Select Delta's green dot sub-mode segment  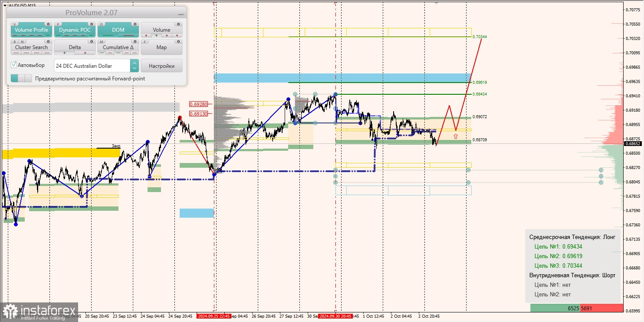click(x=65, y=53)
